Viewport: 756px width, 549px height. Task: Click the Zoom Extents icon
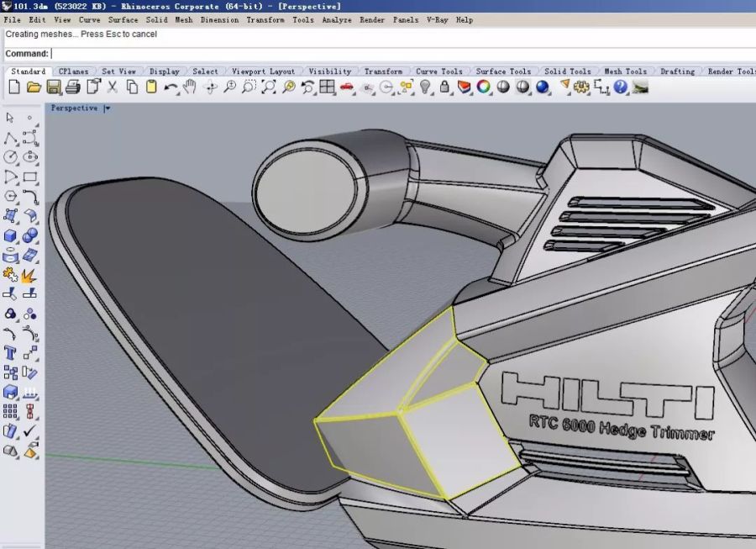click(x=269, y=87)
